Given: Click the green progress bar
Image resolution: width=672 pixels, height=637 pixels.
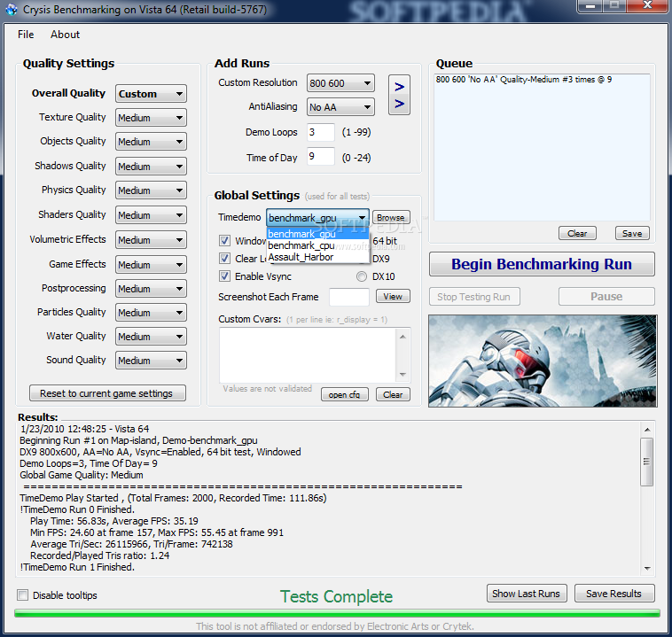Looking at the screenshot, I should [337, 613].
